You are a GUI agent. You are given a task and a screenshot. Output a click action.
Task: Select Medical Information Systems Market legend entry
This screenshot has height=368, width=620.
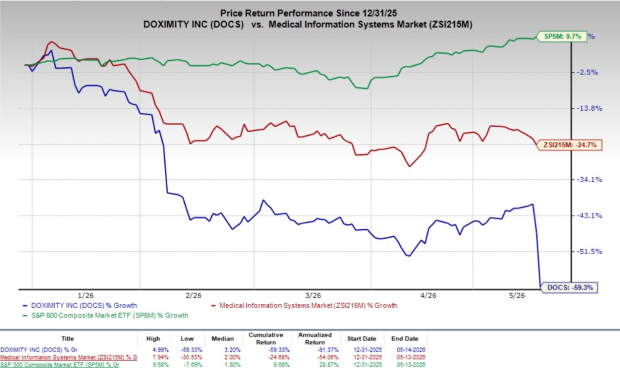point(304,306)
